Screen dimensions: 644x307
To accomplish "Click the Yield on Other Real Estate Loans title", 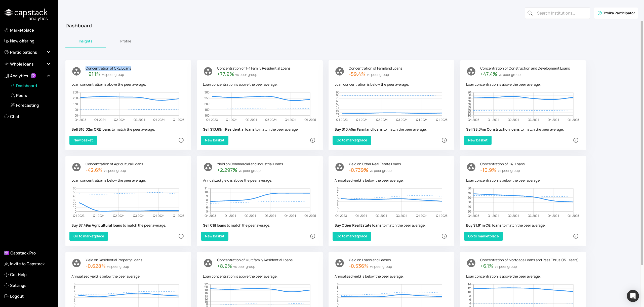I will tap(375, 164).
